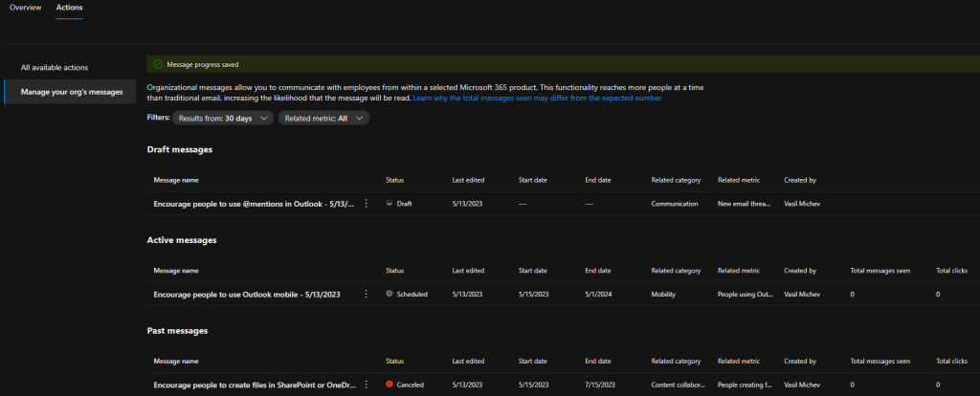Click the red Canceled status icon
Viewport: 980px width, 396px height.
point(390,385)
